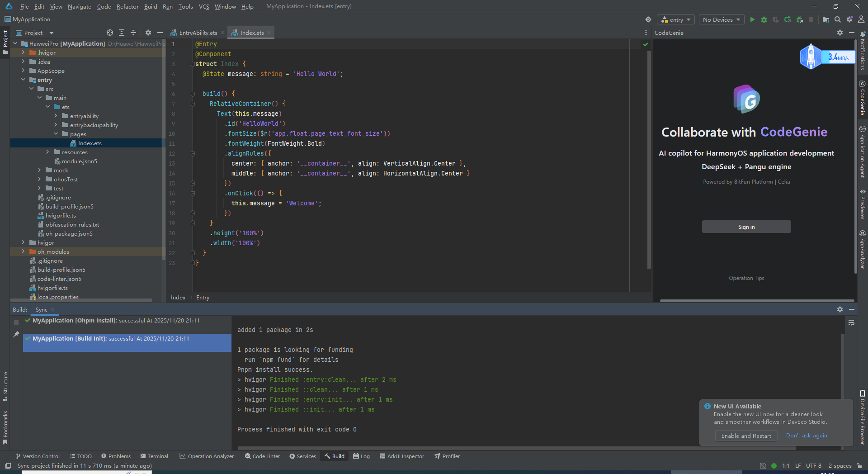The width and height of the screenshot is (868, 474).
Task: Toggle the Application Agent stripe button
Action: 863,152
